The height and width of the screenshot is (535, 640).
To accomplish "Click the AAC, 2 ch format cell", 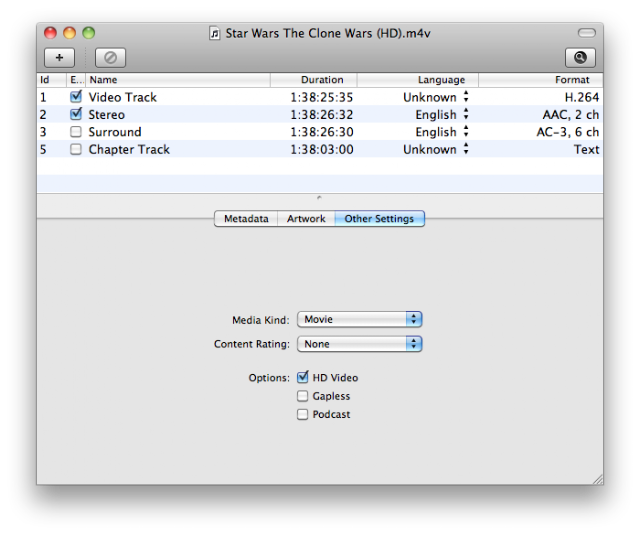I will click(x=571, y=115).
